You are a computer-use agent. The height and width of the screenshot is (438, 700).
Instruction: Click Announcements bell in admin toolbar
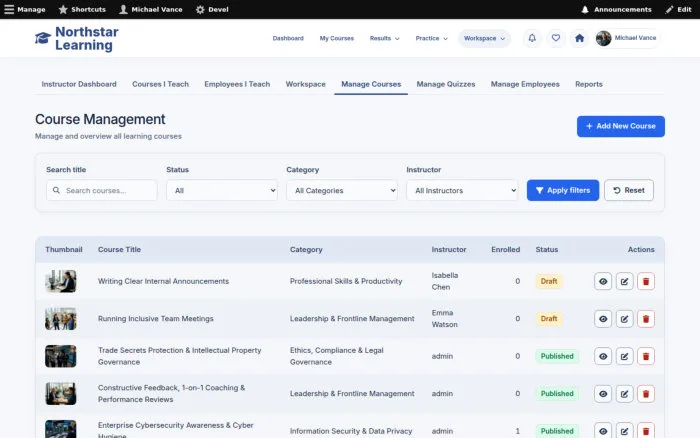click(616, 9)
